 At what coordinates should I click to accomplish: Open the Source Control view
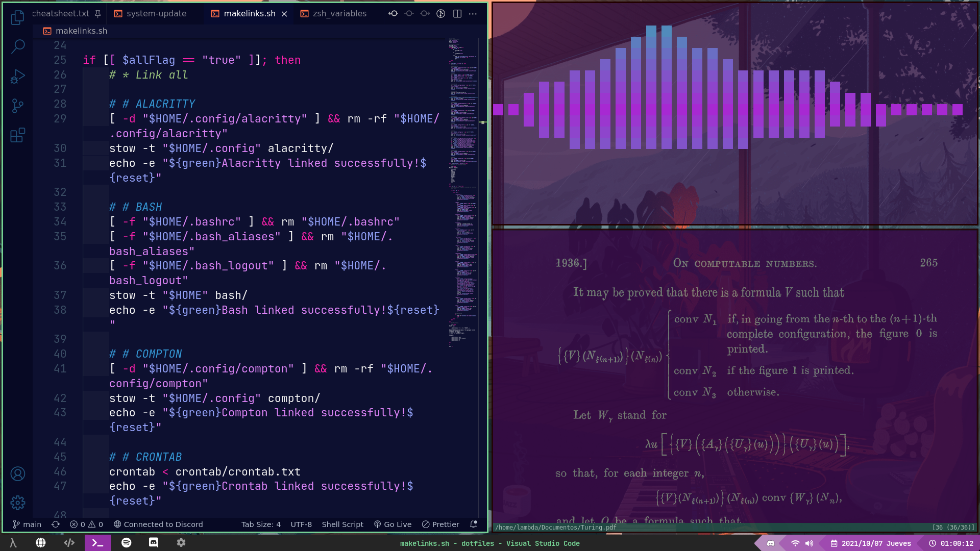click(x=17, y=106)
